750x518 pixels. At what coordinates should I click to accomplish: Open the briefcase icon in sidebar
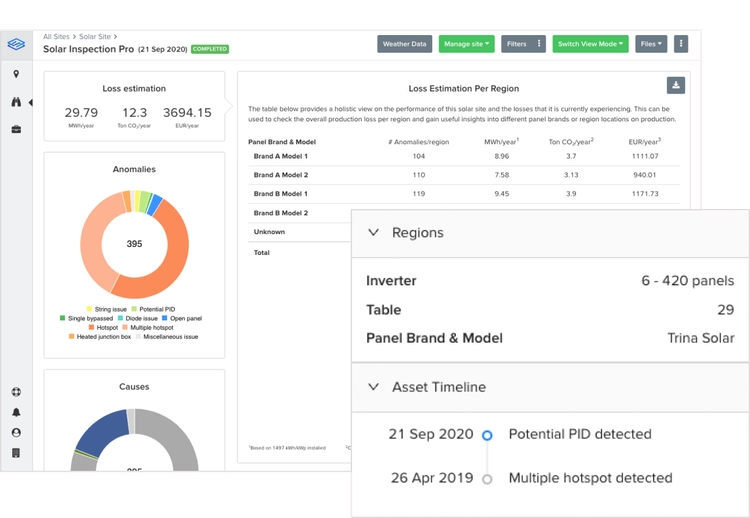pos(16,129)
